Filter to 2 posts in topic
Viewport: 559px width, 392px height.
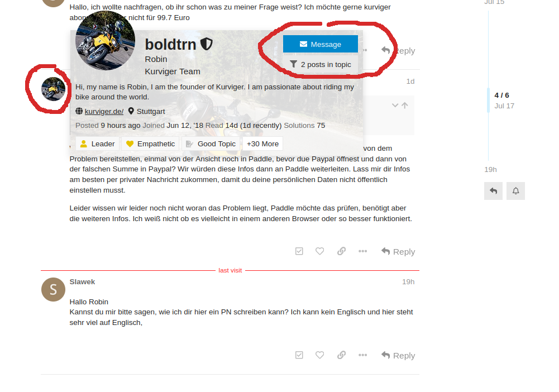tap(320, 65)
